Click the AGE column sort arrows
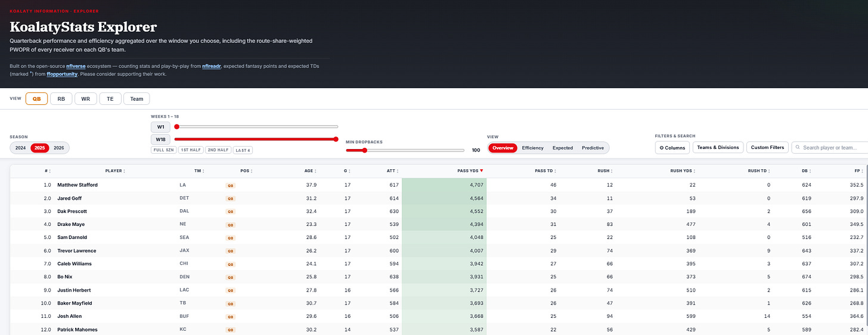 [316, 170]
